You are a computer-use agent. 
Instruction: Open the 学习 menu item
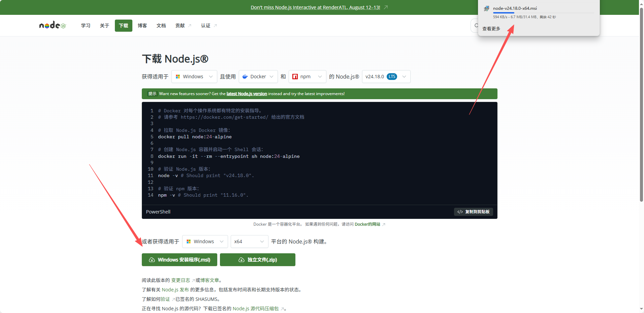click(x=86, y=26)
